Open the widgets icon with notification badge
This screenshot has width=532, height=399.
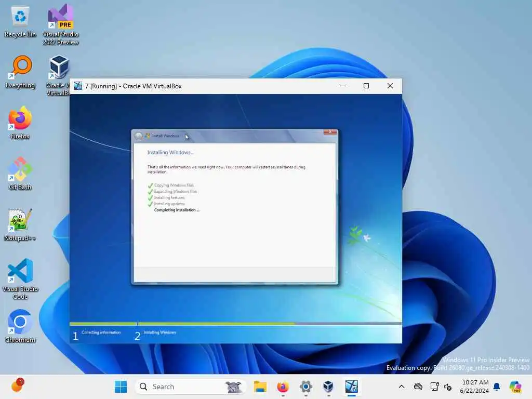(x=17, y=386)
